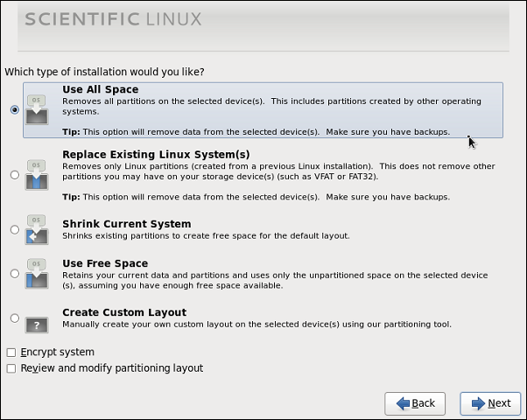Click the Retains your current data description
Viewport: 527px width, 420px height.
[275, 281]
